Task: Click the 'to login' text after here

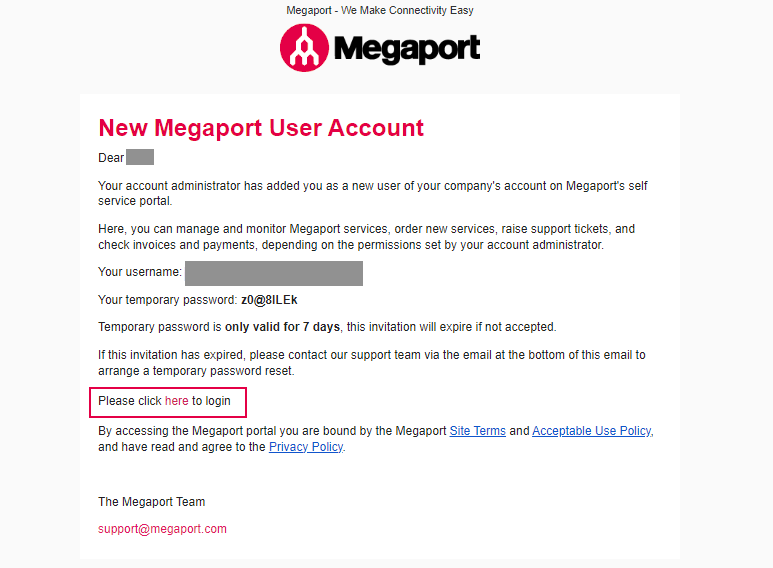Action: click(211, 401)
